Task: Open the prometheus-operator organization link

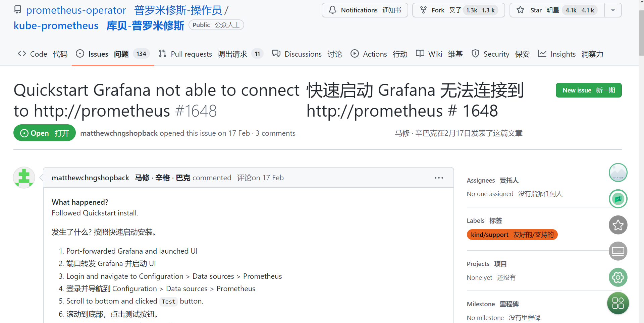Action: click(76, 10)
